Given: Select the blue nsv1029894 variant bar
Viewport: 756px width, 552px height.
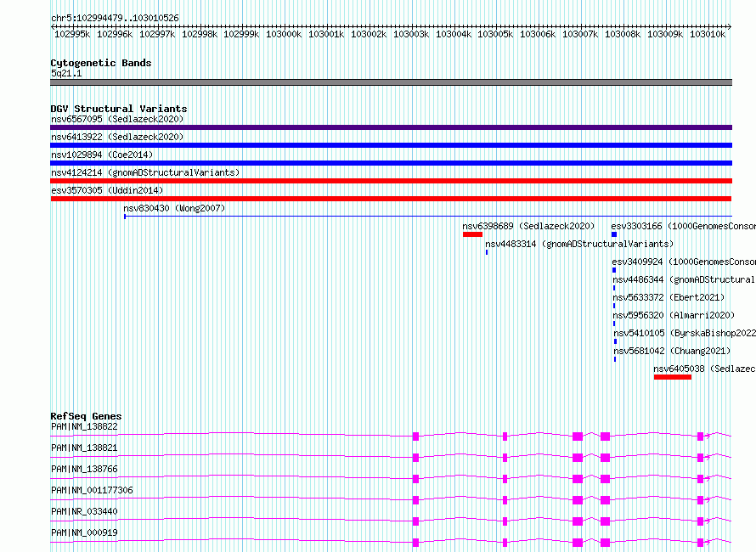Looking at the screenshot, I should 391,163.
